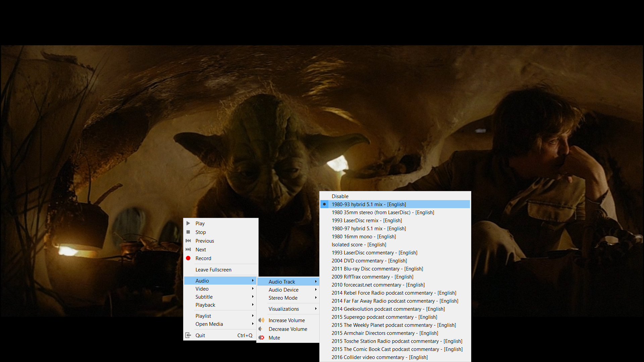Open the Open Media menu entry
Image resolution: width=644 pixels, height=362 pixels.
click(220, 324)
